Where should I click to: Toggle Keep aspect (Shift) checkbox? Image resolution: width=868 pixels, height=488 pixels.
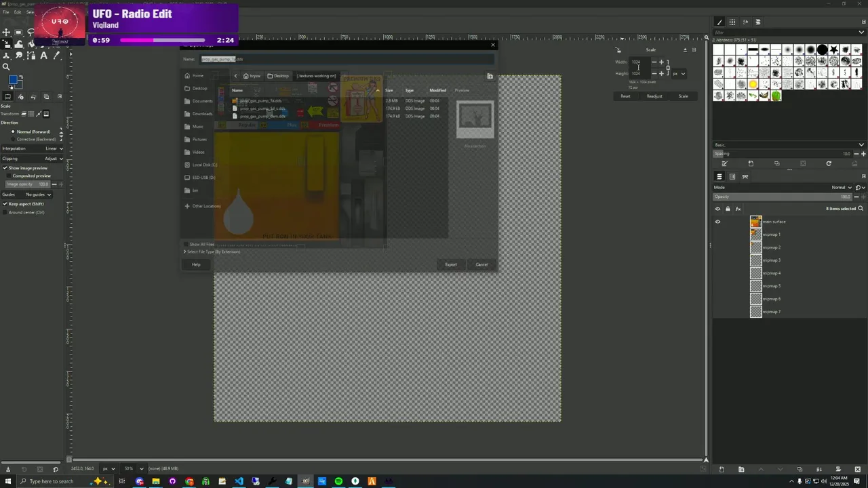click(x=24, y=204)
